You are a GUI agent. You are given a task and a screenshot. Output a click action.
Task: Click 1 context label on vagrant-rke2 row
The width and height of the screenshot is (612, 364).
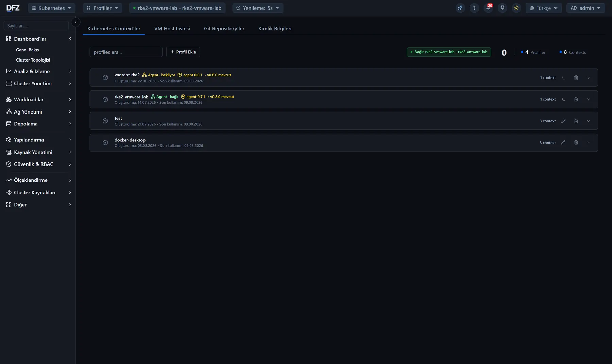click(x=548, y=78)
